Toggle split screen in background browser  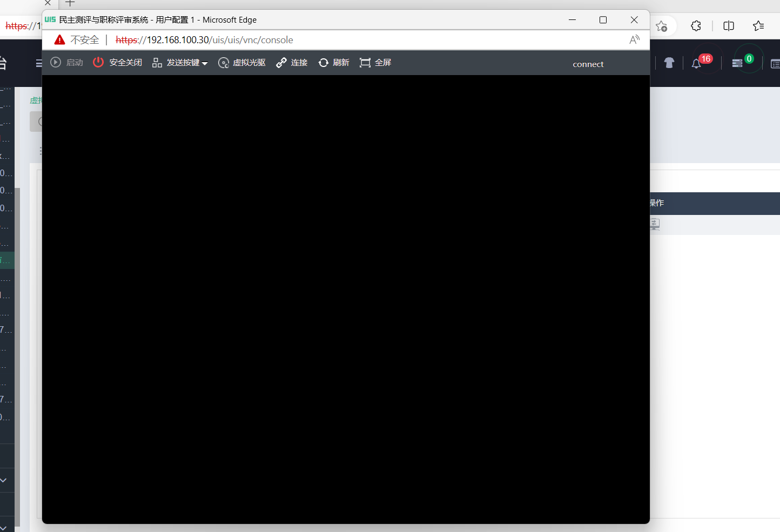tap(729, 26)
